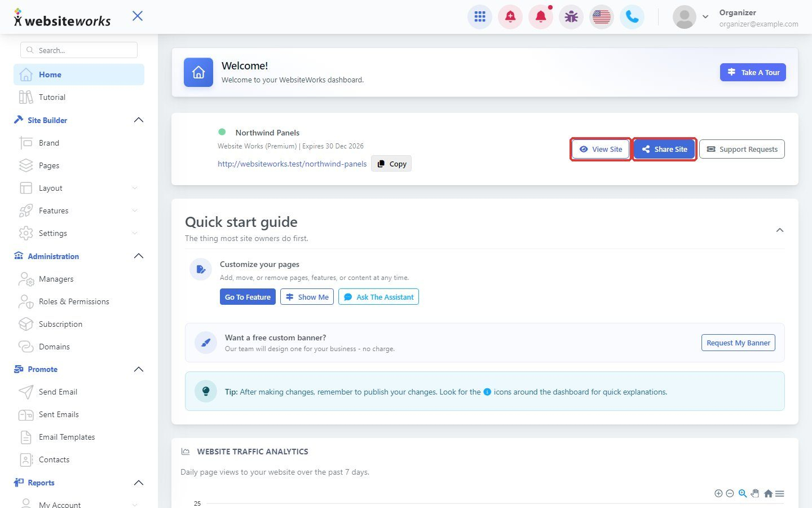Open Contacts in sidebar
The width and height of the screenshot is (812, 508).
click(79, 459)
